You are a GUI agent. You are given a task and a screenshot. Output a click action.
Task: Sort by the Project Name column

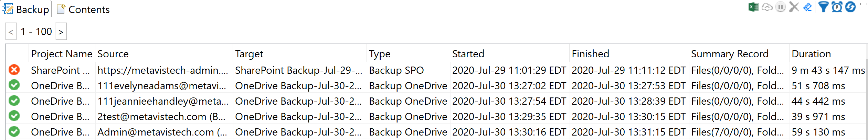point(62,54)
